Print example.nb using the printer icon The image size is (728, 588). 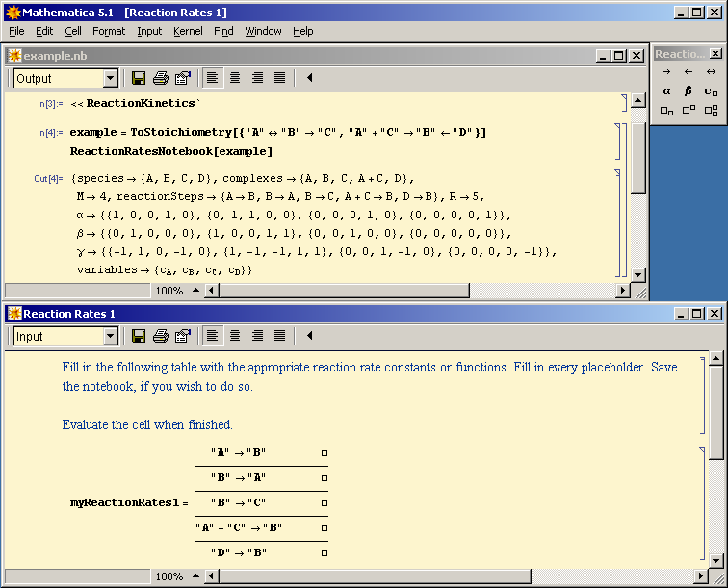tap(161, 78)
